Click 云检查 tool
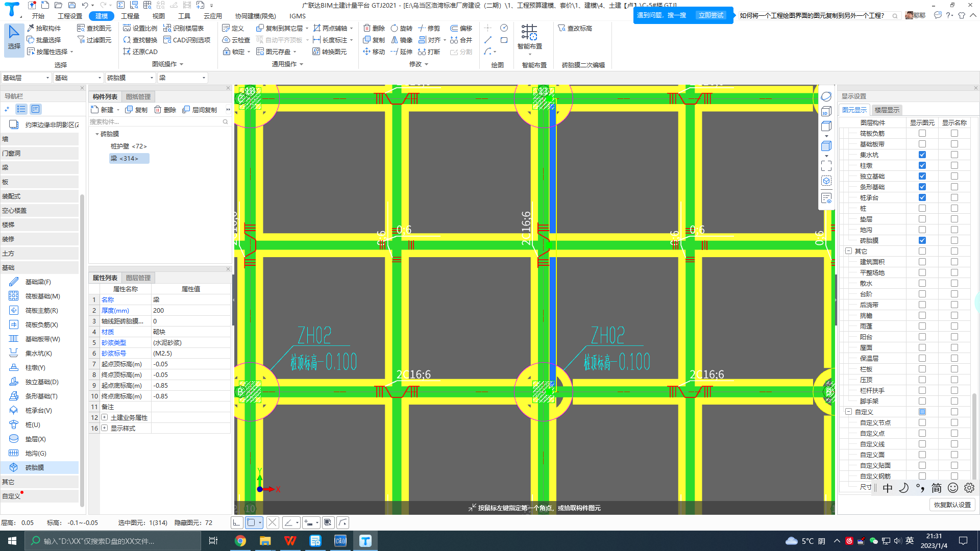The height and width of the screenshot is (551, 980). click(236, 40)
